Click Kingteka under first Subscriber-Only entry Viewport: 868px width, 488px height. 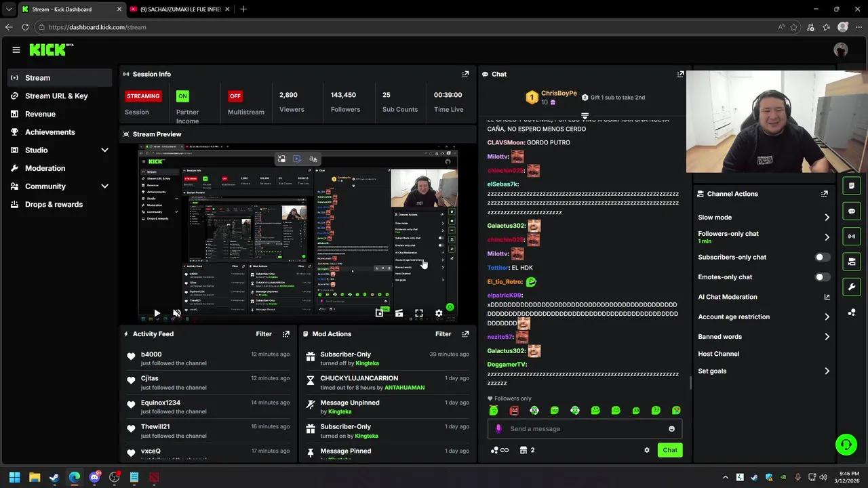point(367,363)
